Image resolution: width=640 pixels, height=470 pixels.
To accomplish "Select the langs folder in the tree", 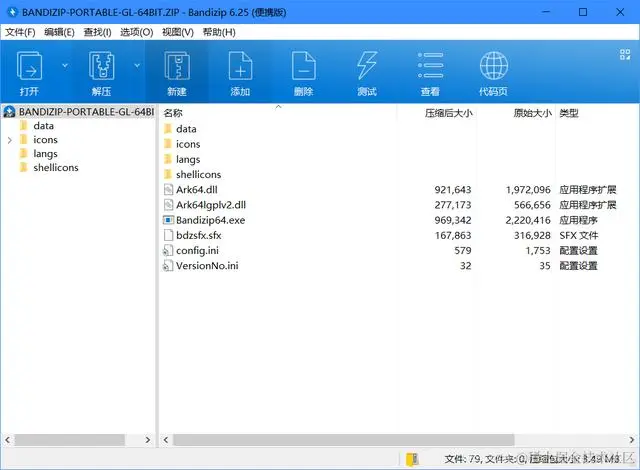I will pos(45,154).
